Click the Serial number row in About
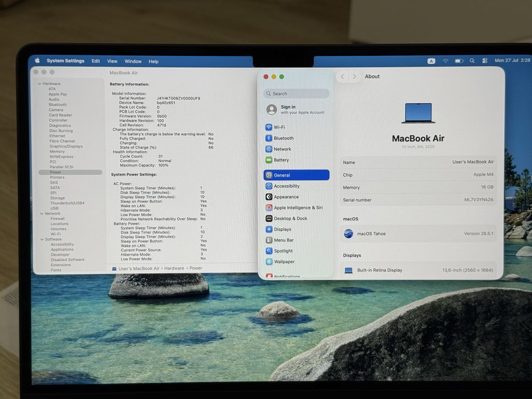The image size is (532, 399). click(418, 200)
